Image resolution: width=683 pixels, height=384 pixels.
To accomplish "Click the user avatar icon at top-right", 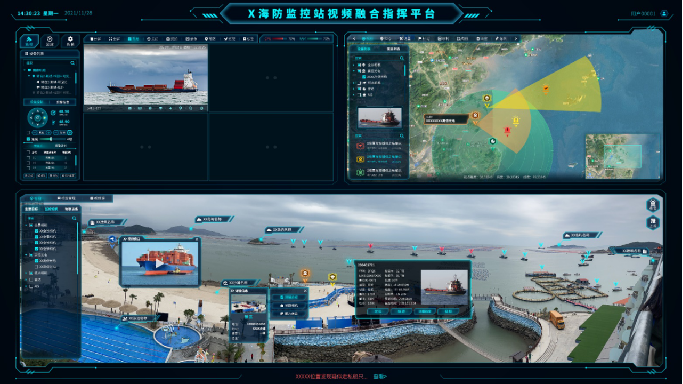I will tap(664, 13).
